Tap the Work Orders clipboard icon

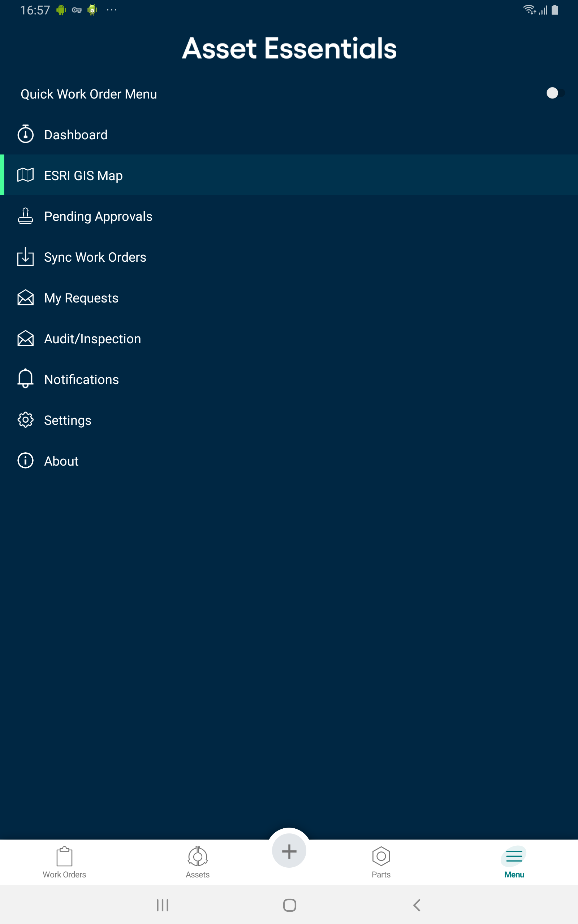(x=65, y=857)
